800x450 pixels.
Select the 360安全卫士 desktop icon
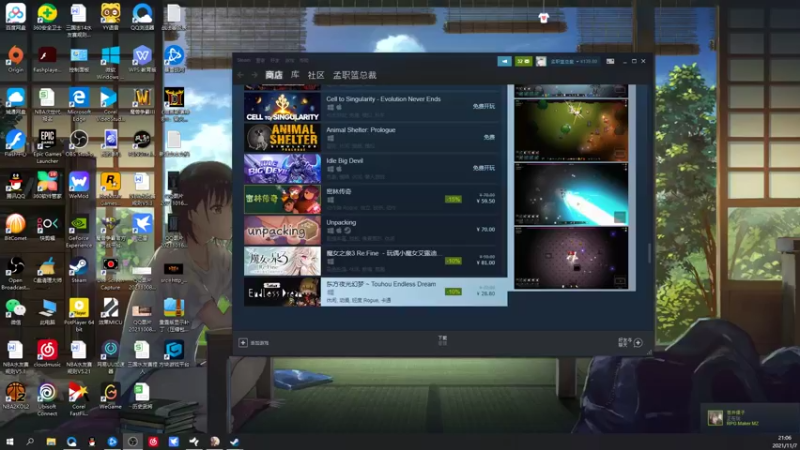click(47, 16)
